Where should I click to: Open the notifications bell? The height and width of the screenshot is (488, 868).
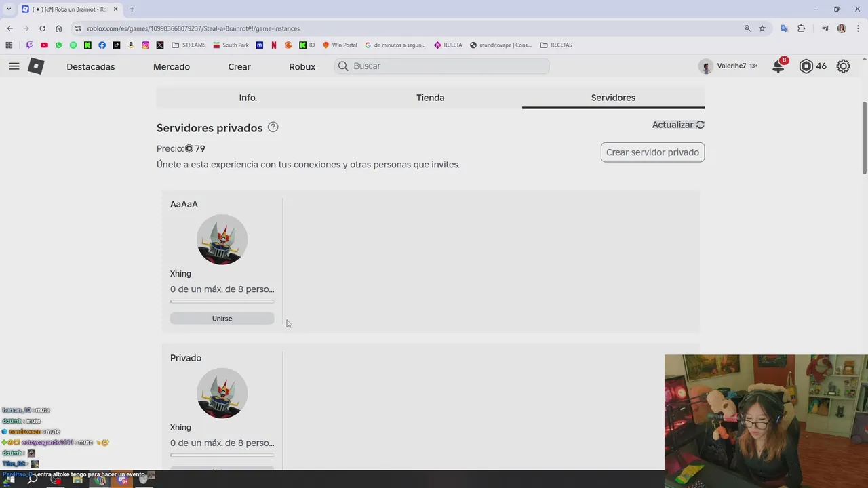(778, 66)
